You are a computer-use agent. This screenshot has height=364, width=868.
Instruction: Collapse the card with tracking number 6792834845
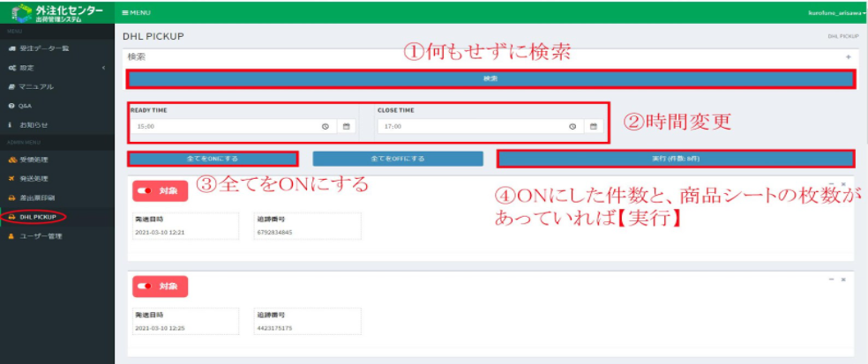(x=831, y=183)
